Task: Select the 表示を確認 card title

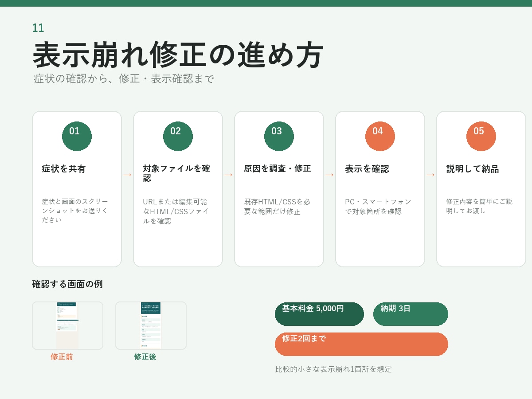Action: tap(367, 169)
